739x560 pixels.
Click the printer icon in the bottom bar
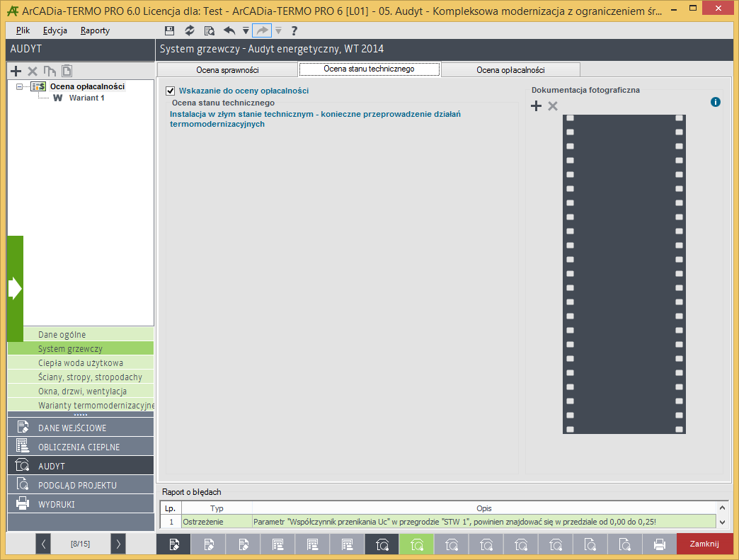point(659,544)
